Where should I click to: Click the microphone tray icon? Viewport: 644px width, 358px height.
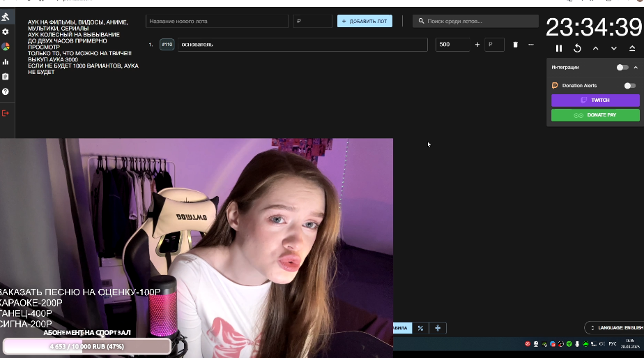pos(577,343)
